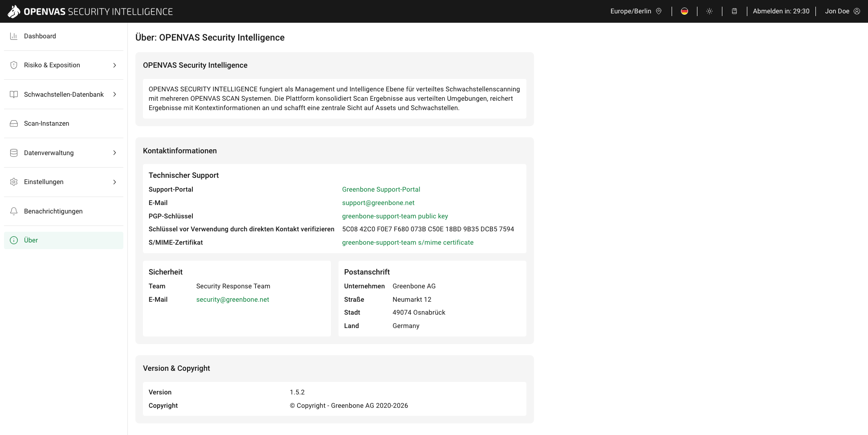Click the support@greenbone.net email link
The image size is (868, 435).
tap(378, 203)
